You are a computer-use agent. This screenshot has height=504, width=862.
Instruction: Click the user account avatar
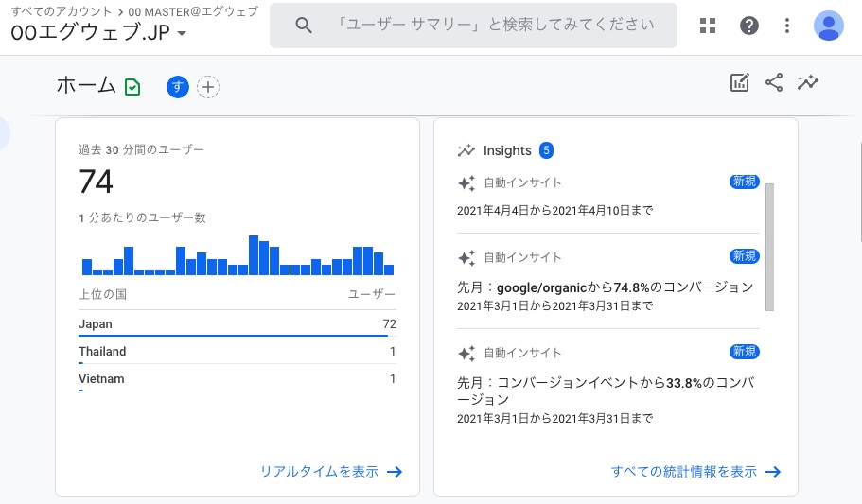829,26
